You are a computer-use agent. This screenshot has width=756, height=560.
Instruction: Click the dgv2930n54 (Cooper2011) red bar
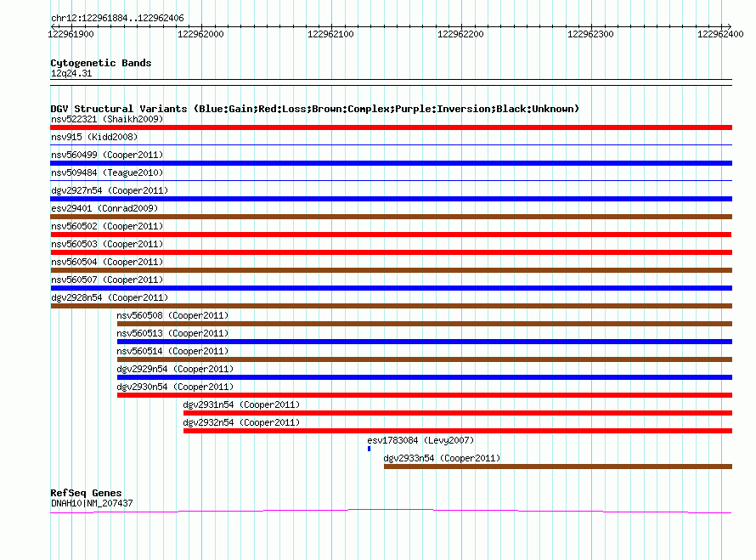pos(424,395)
